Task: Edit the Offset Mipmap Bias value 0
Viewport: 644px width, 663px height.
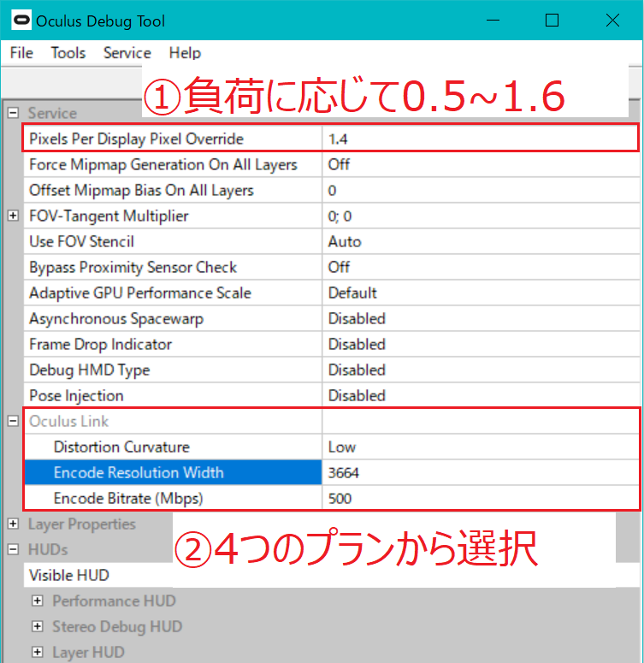Action: tap(481, 190)
